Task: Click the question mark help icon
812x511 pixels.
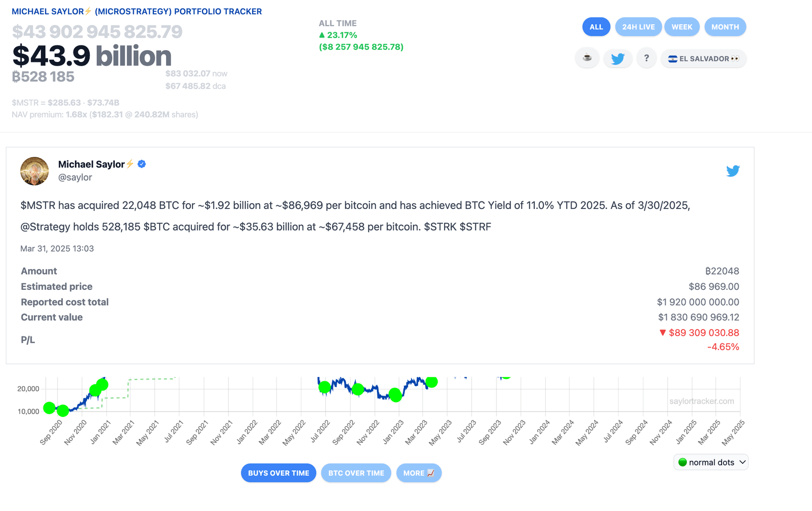Action: click(646, 58)
